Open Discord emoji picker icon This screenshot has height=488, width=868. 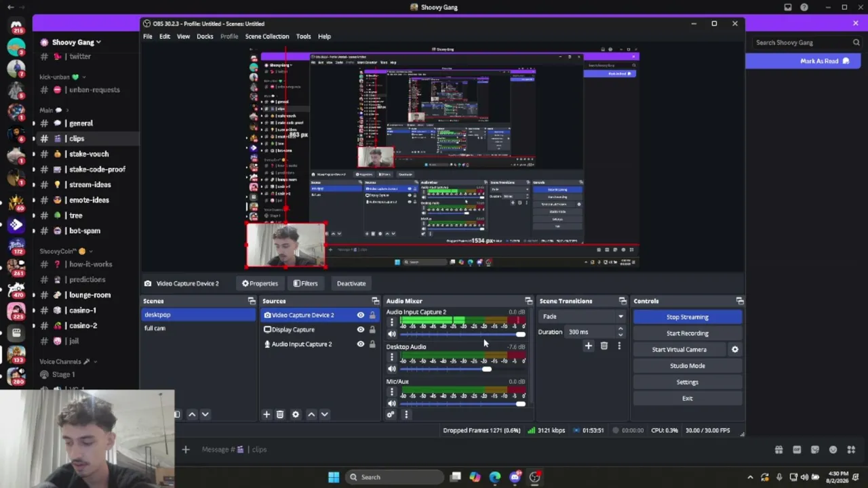[x=833, y=449]
